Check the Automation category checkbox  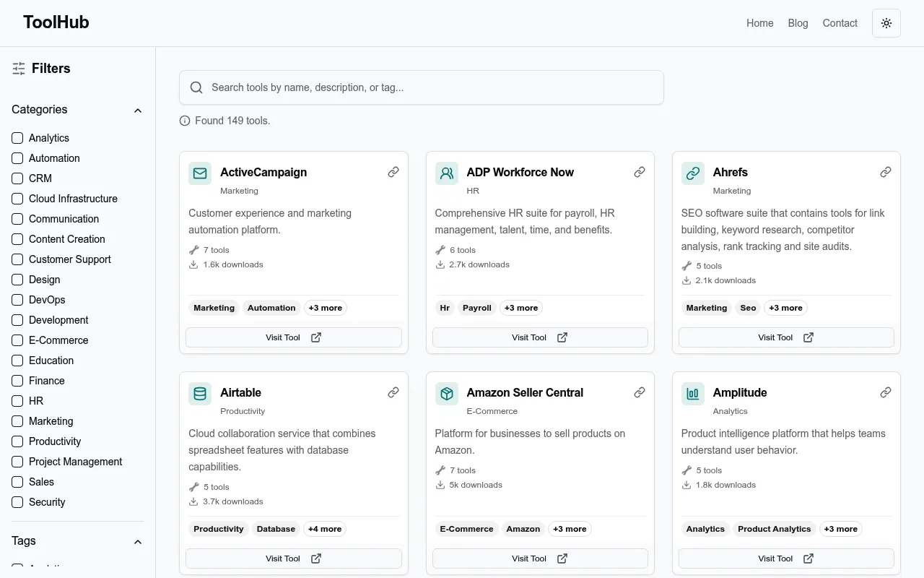(x=17, y=158)
